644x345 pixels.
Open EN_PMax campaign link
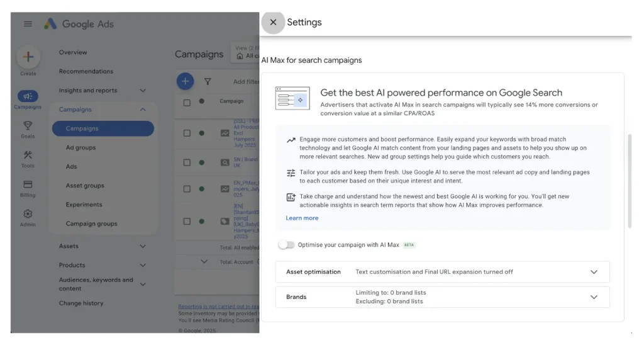[246, 189]
